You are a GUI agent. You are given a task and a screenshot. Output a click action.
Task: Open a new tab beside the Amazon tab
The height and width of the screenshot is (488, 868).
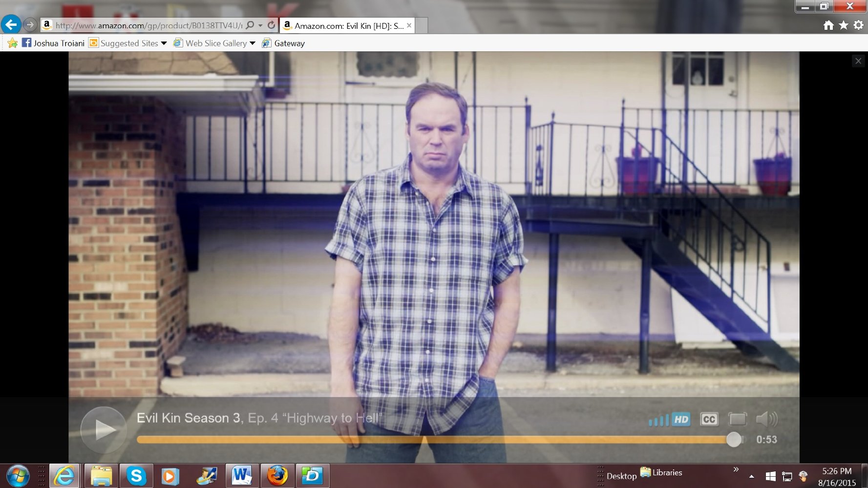coord(422,25)
